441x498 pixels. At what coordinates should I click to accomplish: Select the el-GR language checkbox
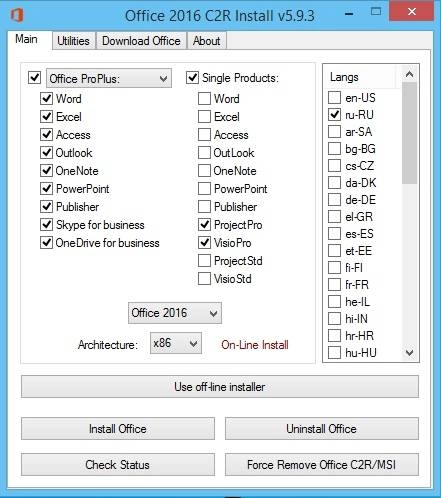coord(334,217)
